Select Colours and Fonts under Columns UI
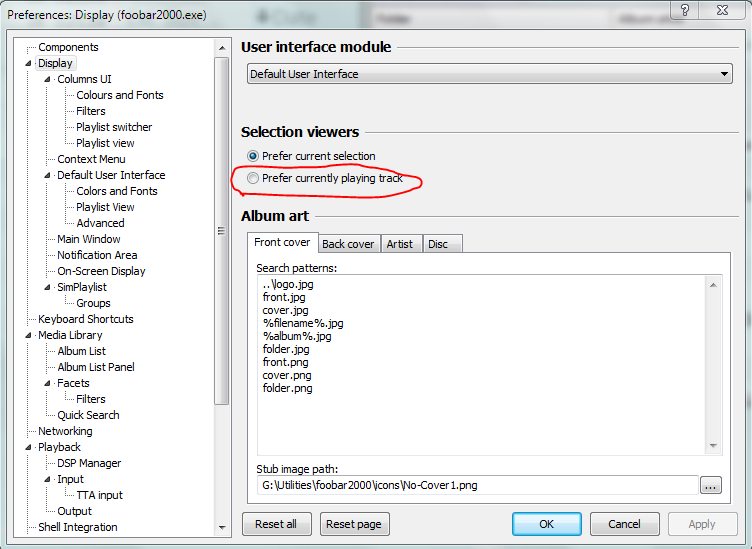This screenshot has width=752, height=549. 120,95
